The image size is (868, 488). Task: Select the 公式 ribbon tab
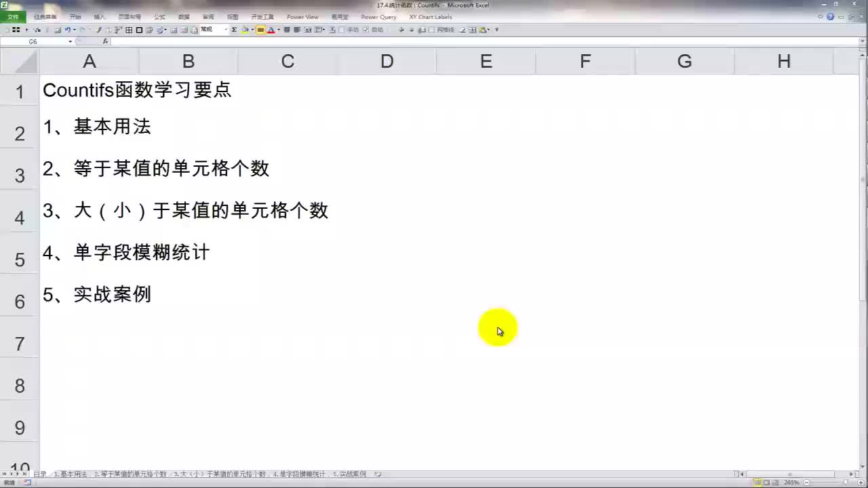click(159, 17)
